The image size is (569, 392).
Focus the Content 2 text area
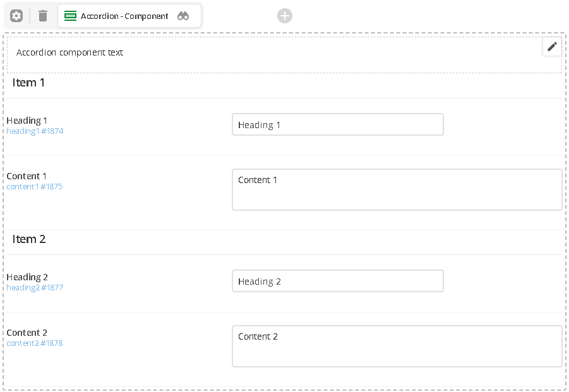(397, 347)
